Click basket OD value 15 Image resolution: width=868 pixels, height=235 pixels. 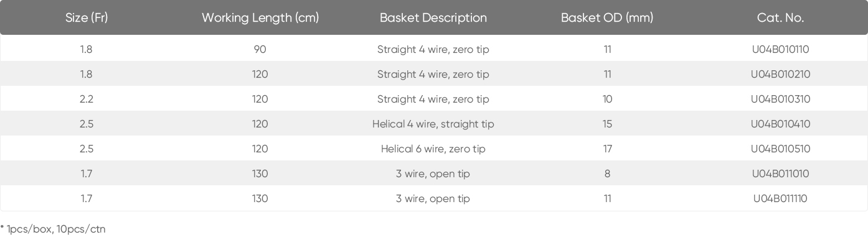pyautogui.click(x=607, y=124)
